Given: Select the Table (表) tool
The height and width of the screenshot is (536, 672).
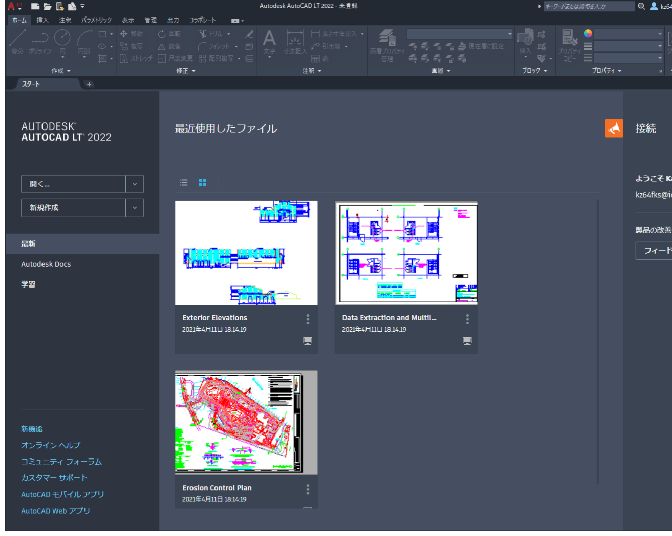Looking at the screenshot, I should pos(320,58).
